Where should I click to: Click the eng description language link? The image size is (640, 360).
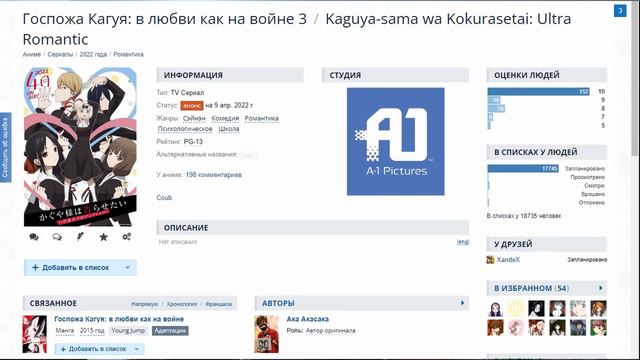pos(463,242)
